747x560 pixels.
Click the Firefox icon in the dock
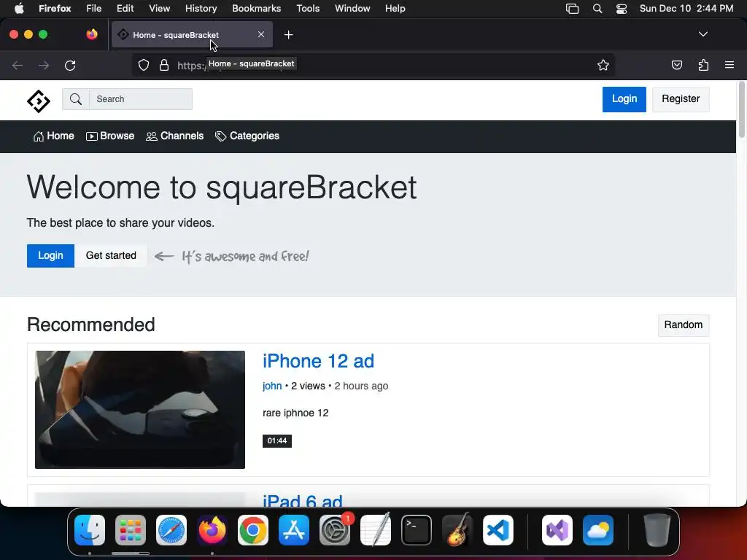click(x=212, y=530)
